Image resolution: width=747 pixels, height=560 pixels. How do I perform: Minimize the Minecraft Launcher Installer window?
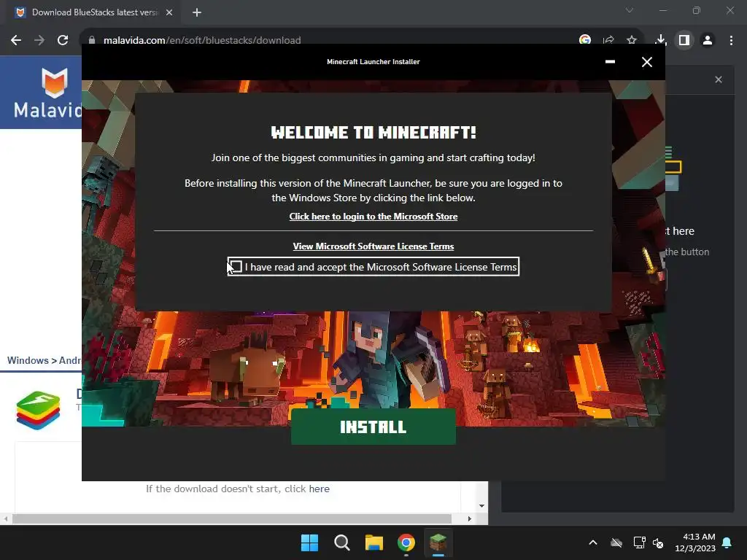pos(610,62)
